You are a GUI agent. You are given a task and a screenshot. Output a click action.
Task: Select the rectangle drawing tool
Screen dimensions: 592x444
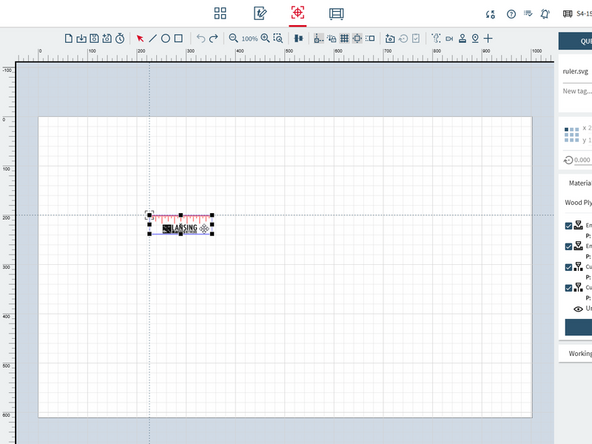coord(178,38)
